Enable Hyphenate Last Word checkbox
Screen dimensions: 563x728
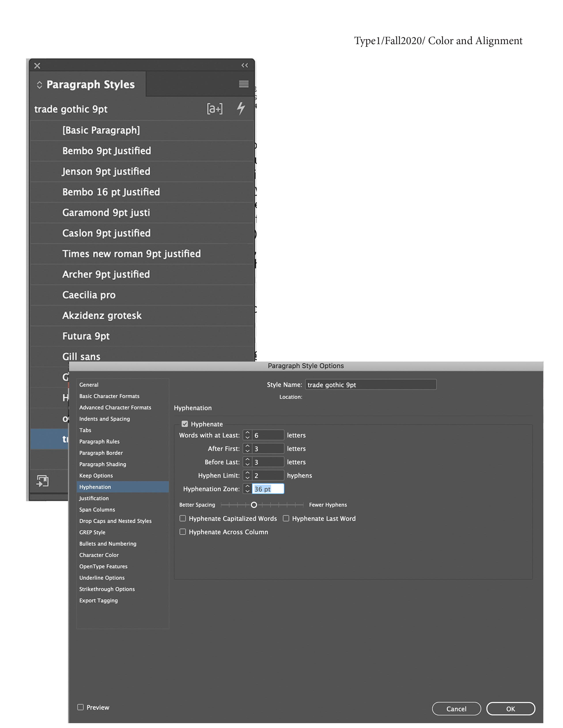click(x=286, y=518)
